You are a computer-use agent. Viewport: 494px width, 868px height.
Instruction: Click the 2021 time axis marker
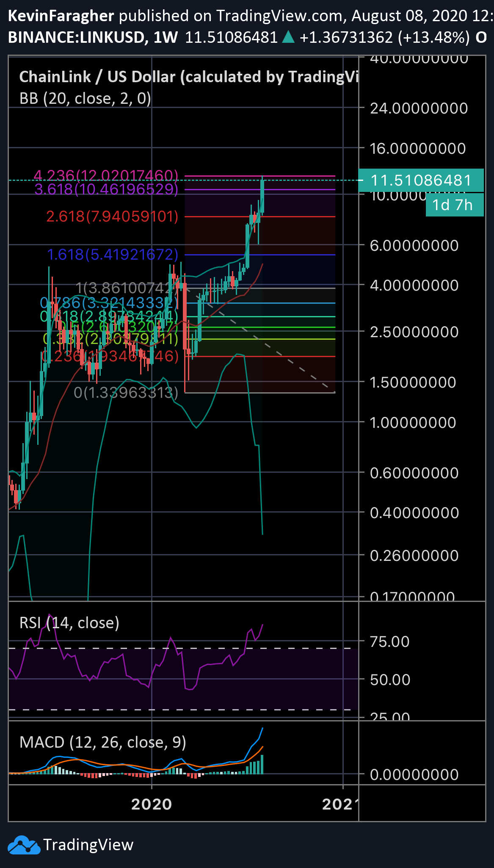coord(340,804)
